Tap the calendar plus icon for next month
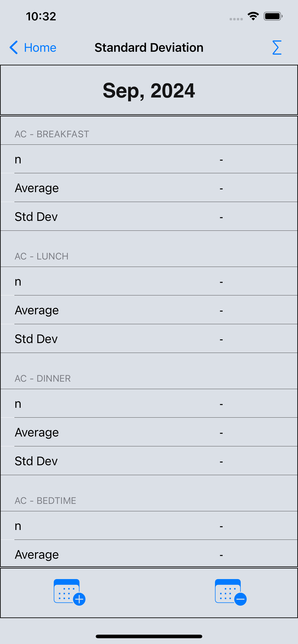The width and height of the screenshot is (298, 644). click(70, 592)
